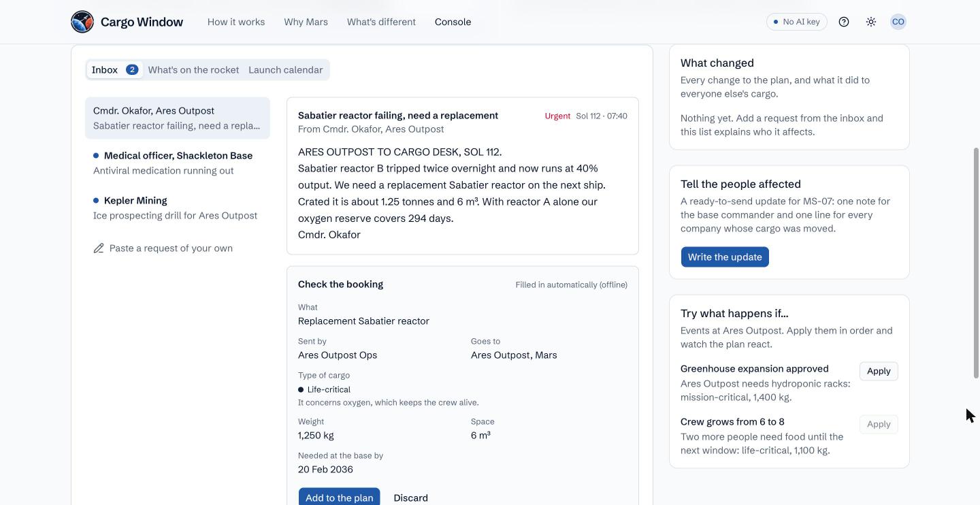Go to Why Mars section
This screenshot has height=505, width=980.
pyautogui.click(x=306, y=22)
